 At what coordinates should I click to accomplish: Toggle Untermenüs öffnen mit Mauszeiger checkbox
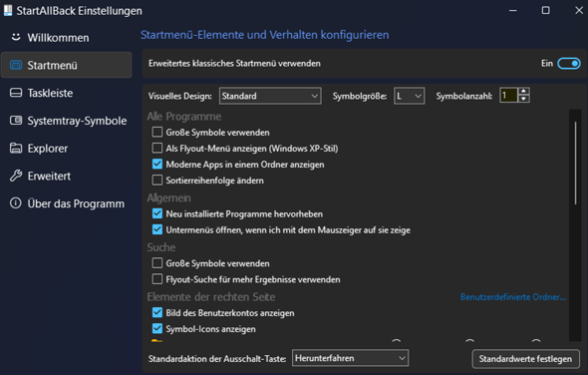click(157, 229)
